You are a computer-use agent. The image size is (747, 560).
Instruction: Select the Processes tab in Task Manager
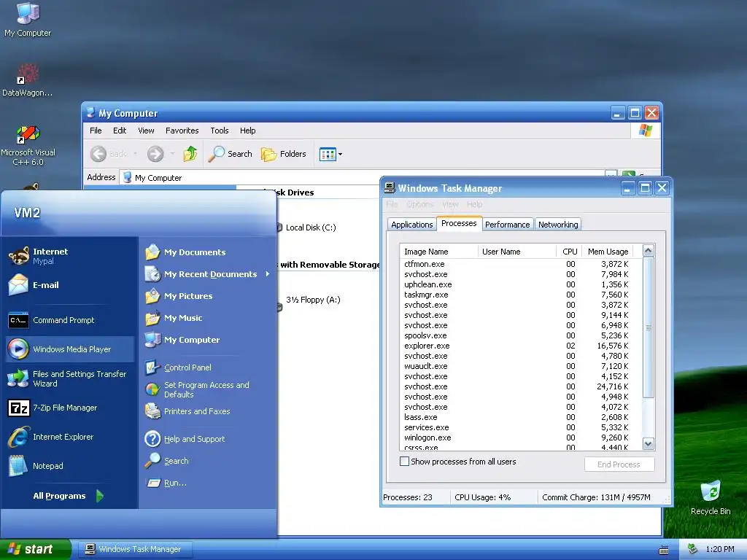459,223
